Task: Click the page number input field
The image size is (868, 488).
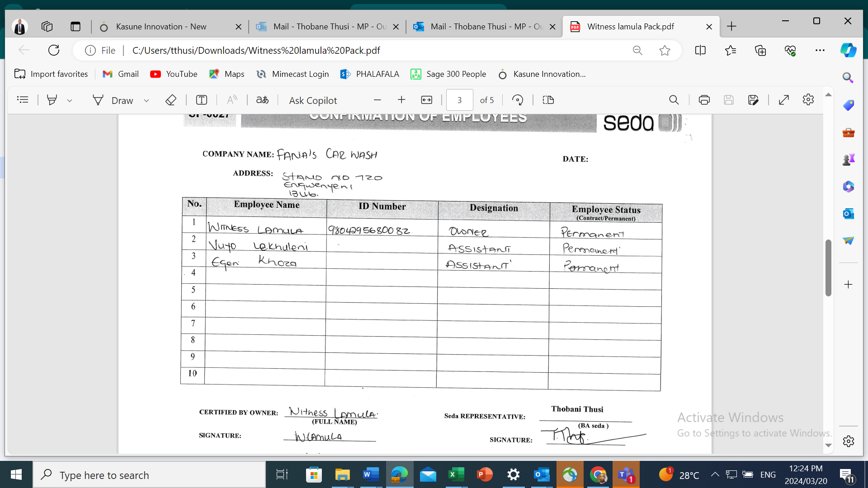Action: (x=459, y=100)
